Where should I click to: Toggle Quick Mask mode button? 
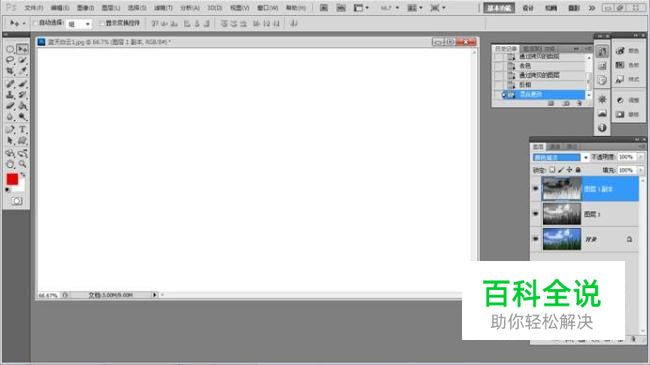pos(17,201)
